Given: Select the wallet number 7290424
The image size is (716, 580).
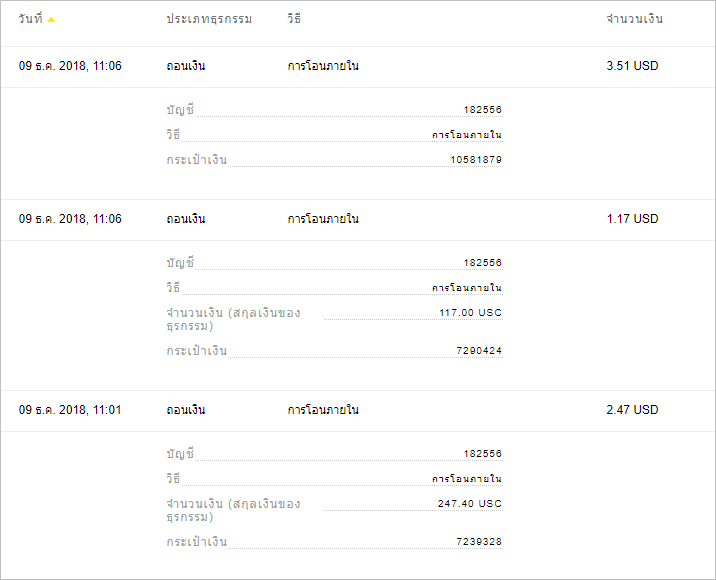Looking at the screenshot, I should tap(479, 351).
